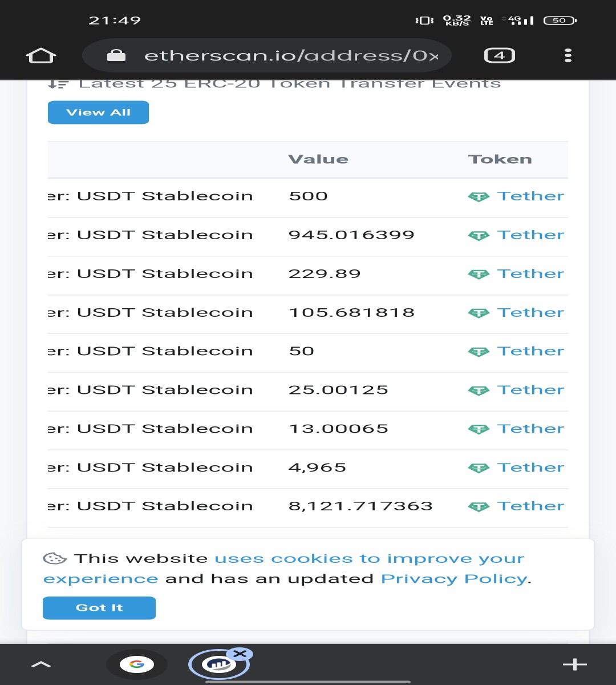Add a new tab with plus icon
Image resolution: width=616 pixels, height=685 pixels.
(574, 664)
